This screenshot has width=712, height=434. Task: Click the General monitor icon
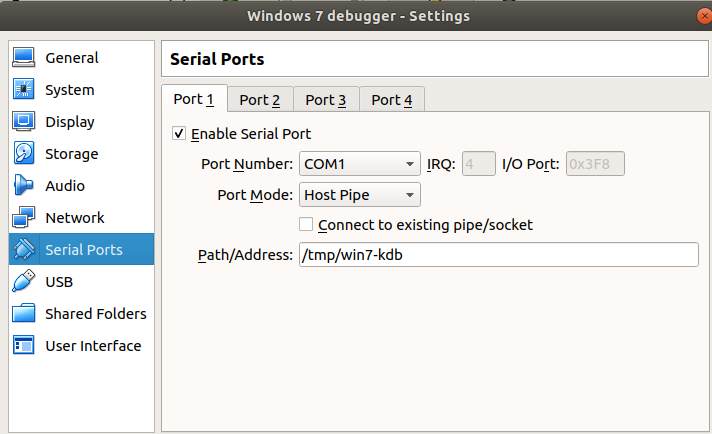coord(24,57)
